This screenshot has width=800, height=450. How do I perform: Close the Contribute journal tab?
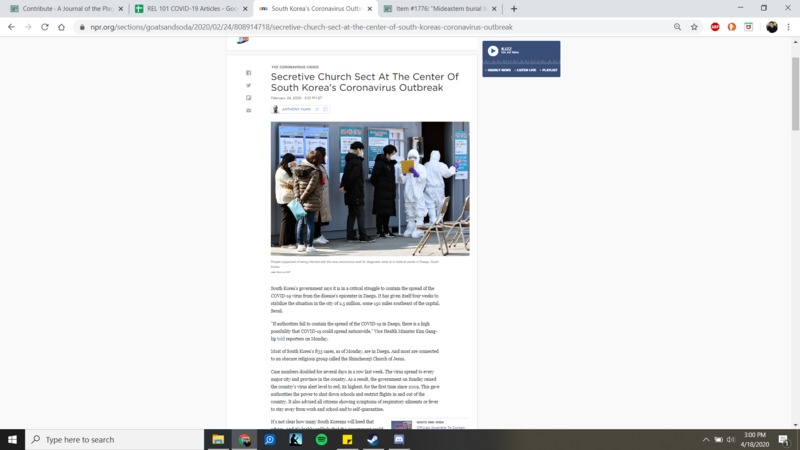121,9
